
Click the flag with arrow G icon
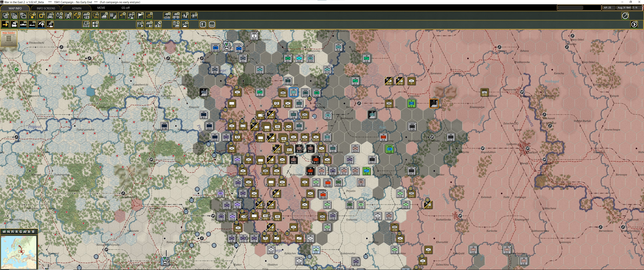point(140,24)
